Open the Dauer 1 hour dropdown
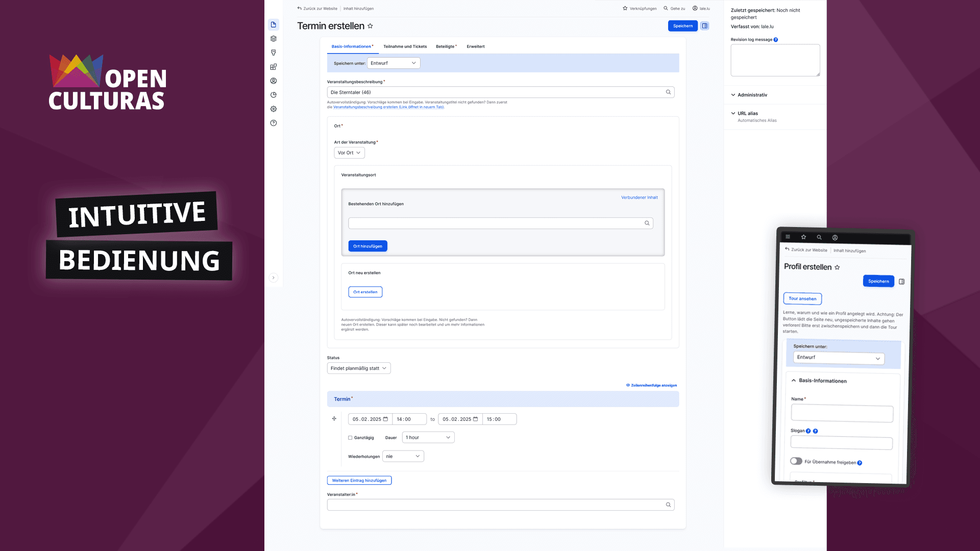 pos(428,438)
